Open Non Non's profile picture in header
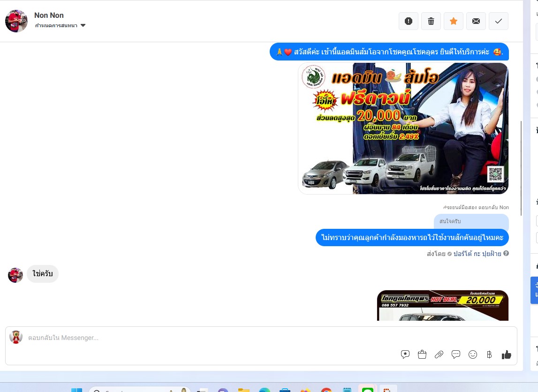The width and height of the screenshot is (538, 392). (16, 21)
